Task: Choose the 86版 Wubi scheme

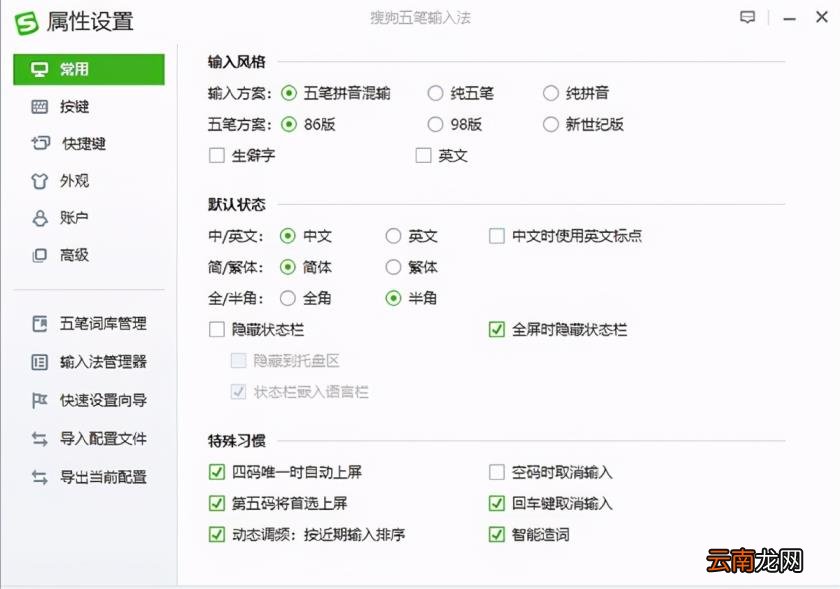Action: coord(289,124)
